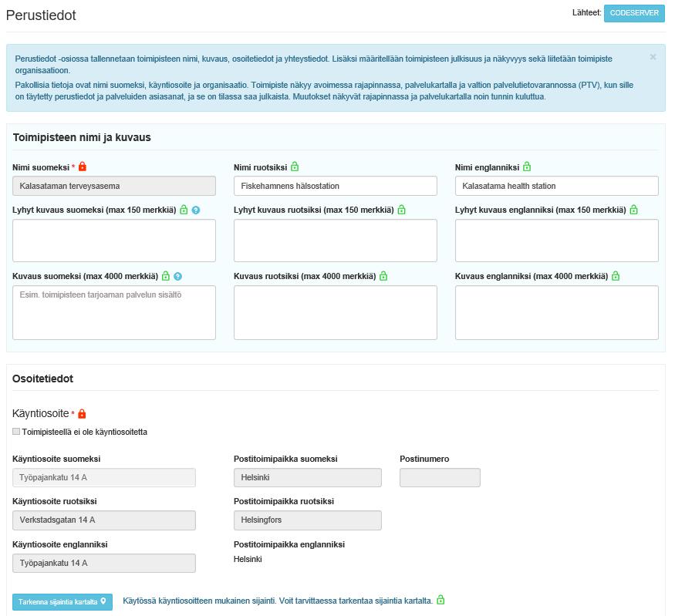Click Tarkenna sijaintia kartalta button
Viewport: 675px width, 616px height.
click(x=62, y=602)
